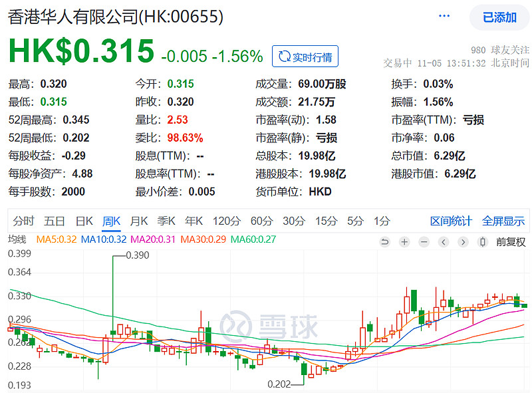Click the 已添加 watchlist button
The image size is (532, 393).
(499, 17)
